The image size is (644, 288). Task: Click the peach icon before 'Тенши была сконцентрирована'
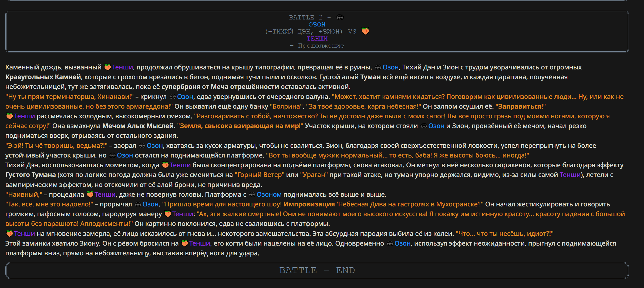point(165,165)
